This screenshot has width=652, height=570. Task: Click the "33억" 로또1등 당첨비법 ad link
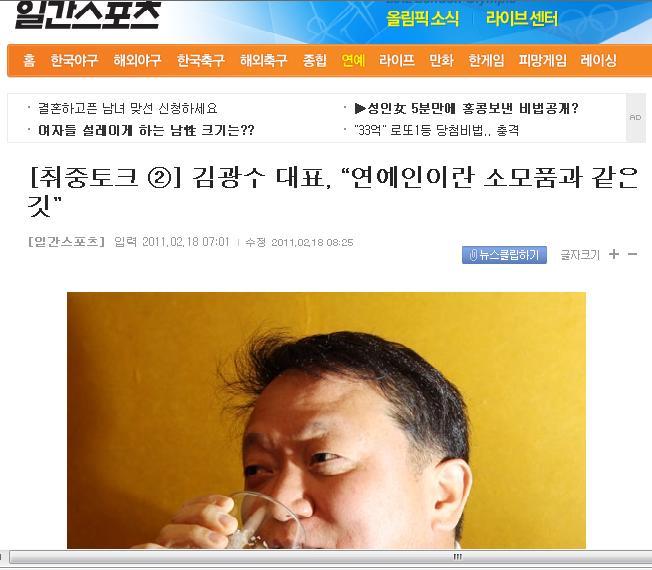(437, 131)
